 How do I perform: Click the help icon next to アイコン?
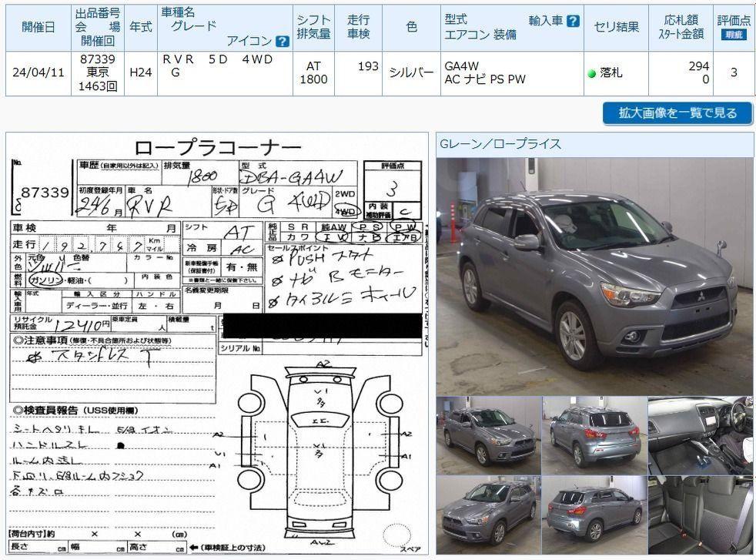(283, 42)
